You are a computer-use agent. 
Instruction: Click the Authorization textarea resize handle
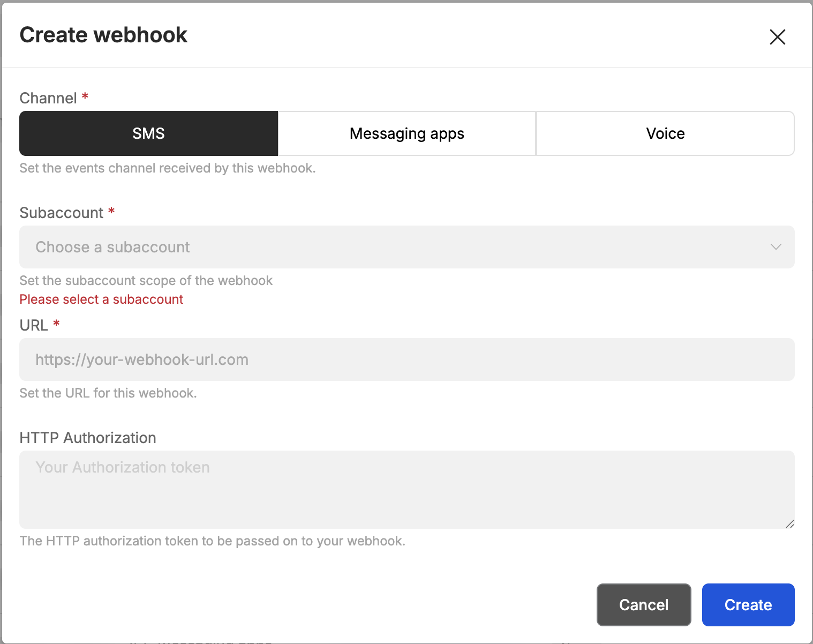pos(789,524)
